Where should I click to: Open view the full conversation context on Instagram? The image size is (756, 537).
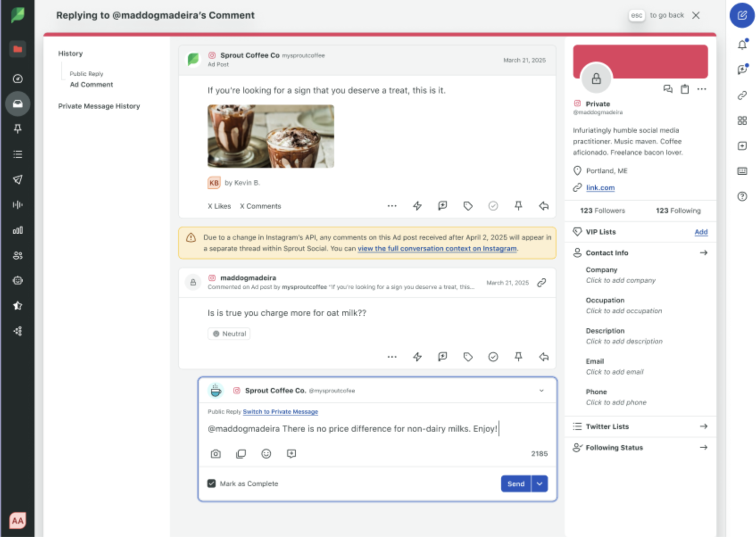437,248
